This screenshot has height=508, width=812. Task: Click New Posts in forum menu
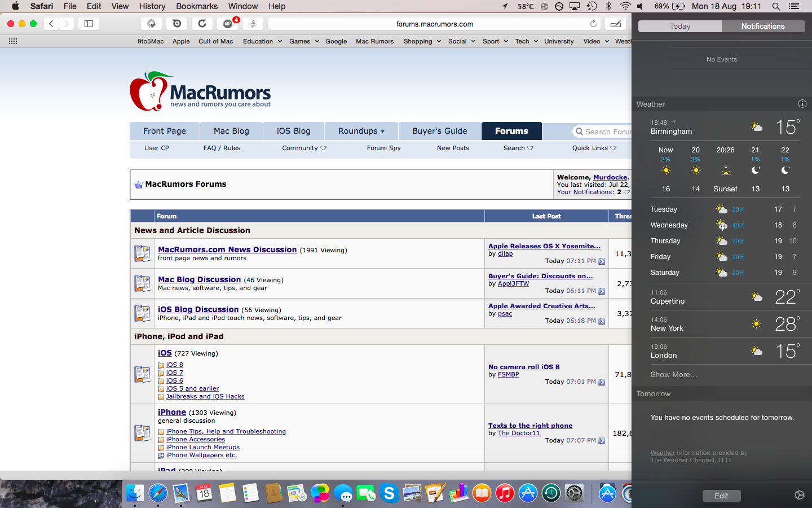[453, 148]
